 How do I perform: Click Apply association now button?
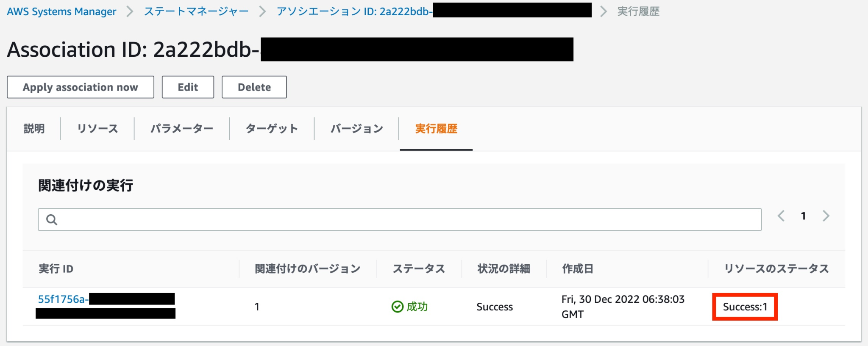pos(81,87)
